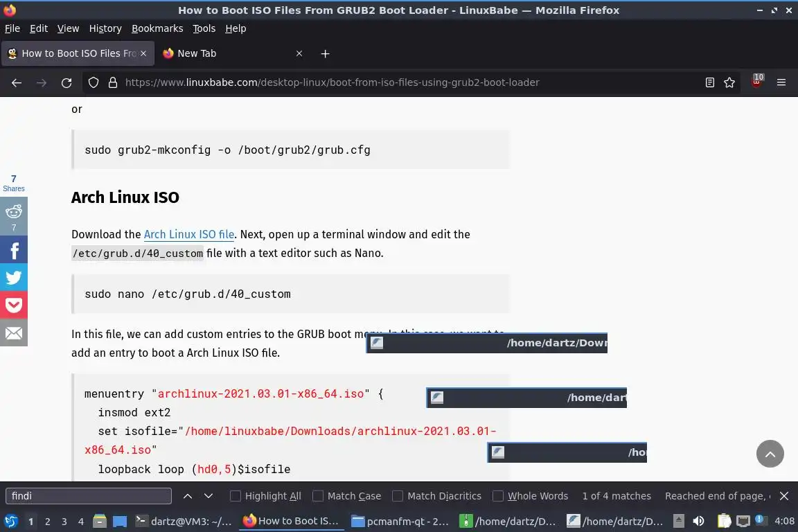Click the forward navigation arrow

pyautogui.click(x=42, y=82)
